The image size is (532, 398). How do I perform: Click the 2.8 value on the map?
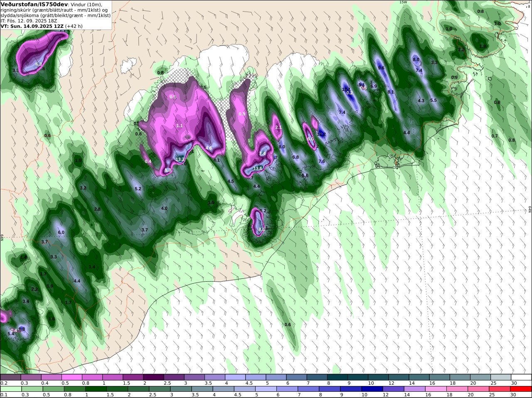point(97,209)
